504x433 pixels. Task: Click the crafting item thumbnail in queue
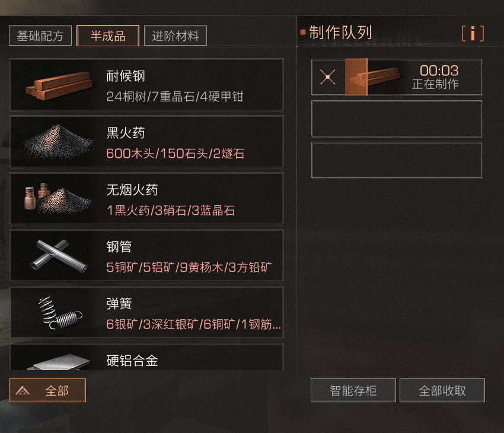[372, 77]
